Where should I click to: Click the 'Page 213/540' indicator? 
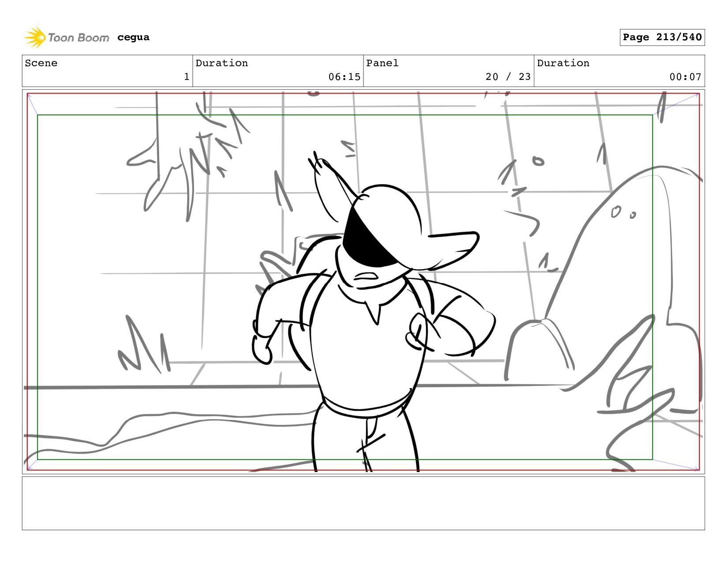[662, 37]
